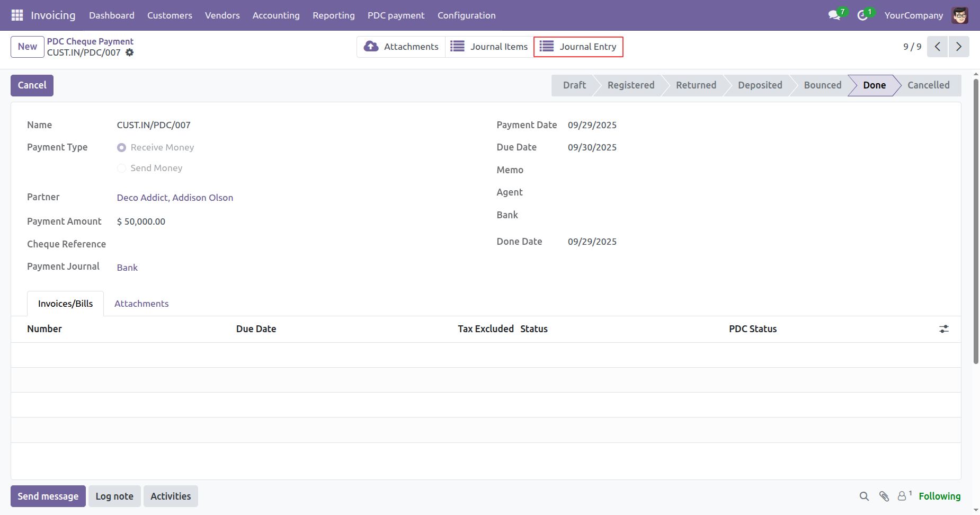The height and width of the screenshot is (515, 980).
Task: Open the conversations chat icon
Action: [834, 15]
